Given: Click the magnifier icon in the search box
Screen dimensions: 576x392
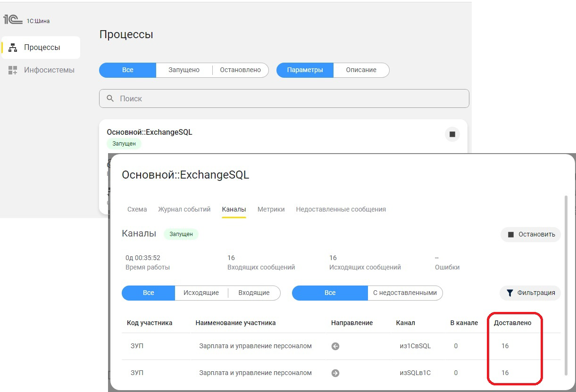Looking at the screenshot, I should point(110,98).
